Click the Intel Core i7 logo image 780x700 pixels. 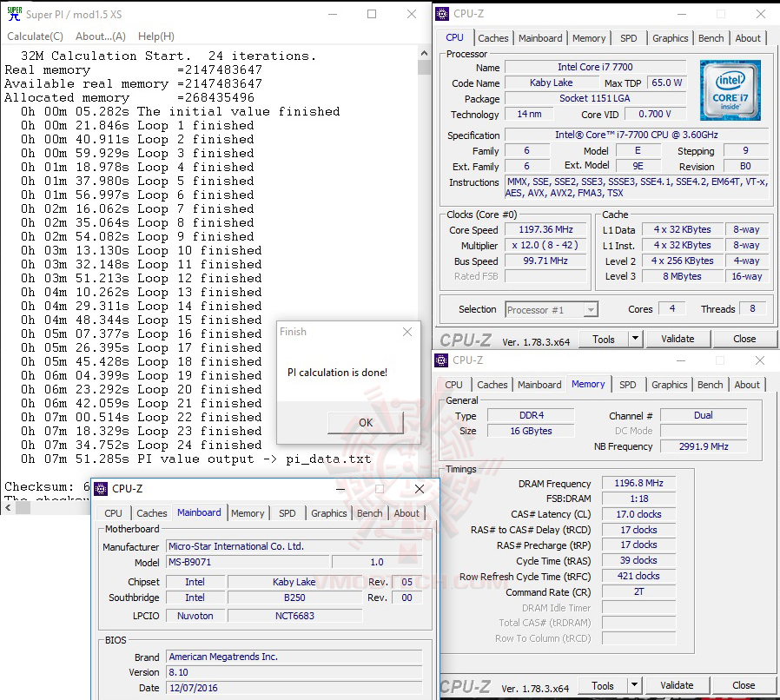730,90
